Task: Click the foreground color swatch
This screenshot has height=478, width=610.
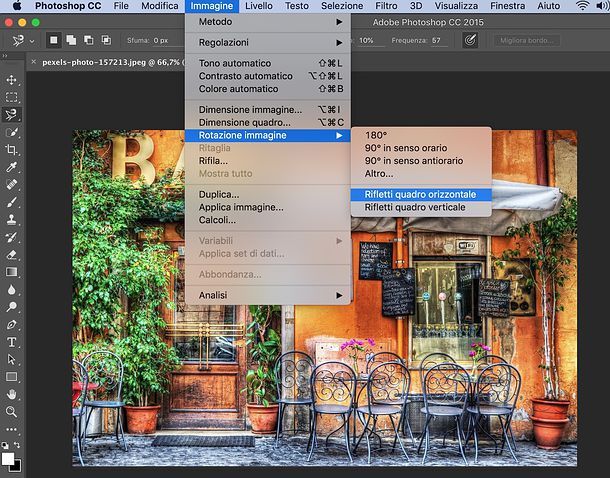Action: [7, 459]
